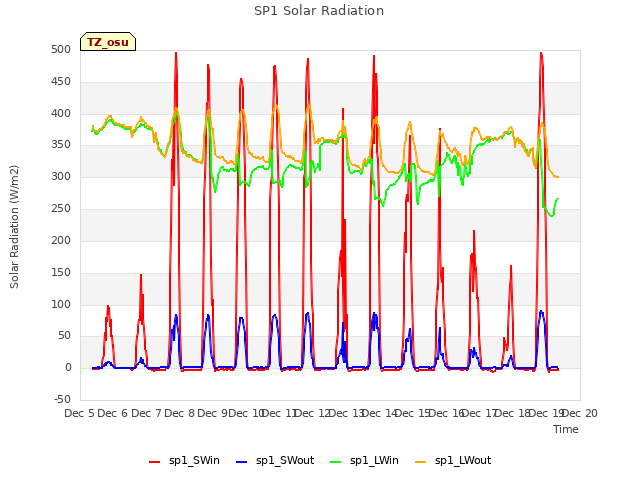This screenshot has height=480, width=640.
Task: Click the Dec 8 x-axis tick label
Action: tap(180, 413)
